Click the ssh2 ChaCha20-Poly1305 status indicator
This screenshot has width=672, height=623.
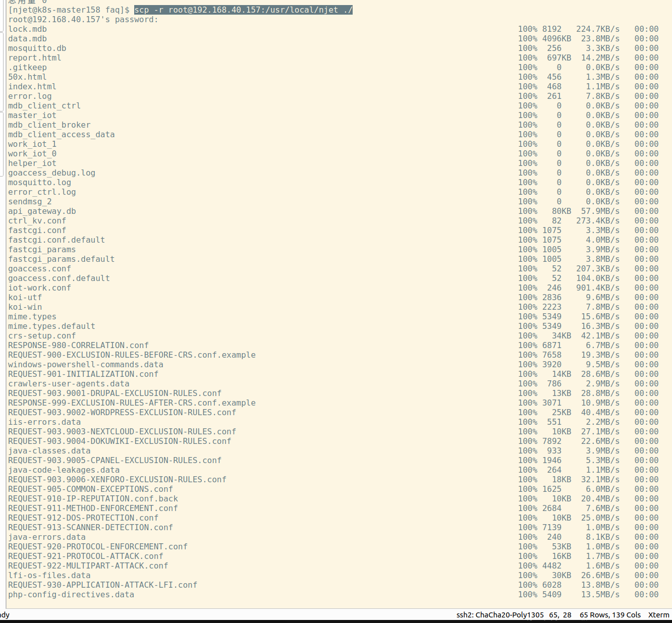click(500, 615)
